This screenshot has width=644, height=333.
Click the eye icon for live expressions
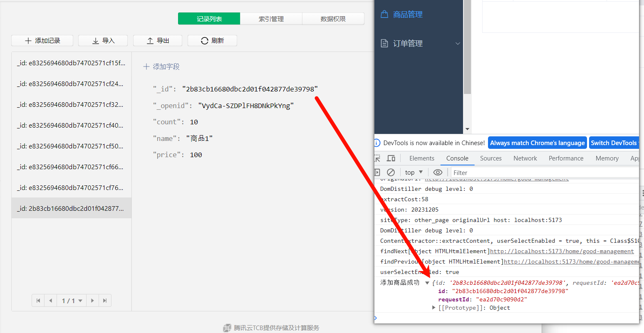(x=438, y=173)
